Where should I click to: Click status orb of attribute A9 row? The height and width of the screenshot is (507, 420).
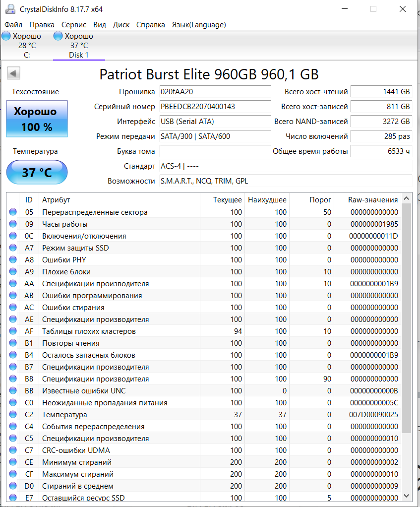(x=13, y=272)
